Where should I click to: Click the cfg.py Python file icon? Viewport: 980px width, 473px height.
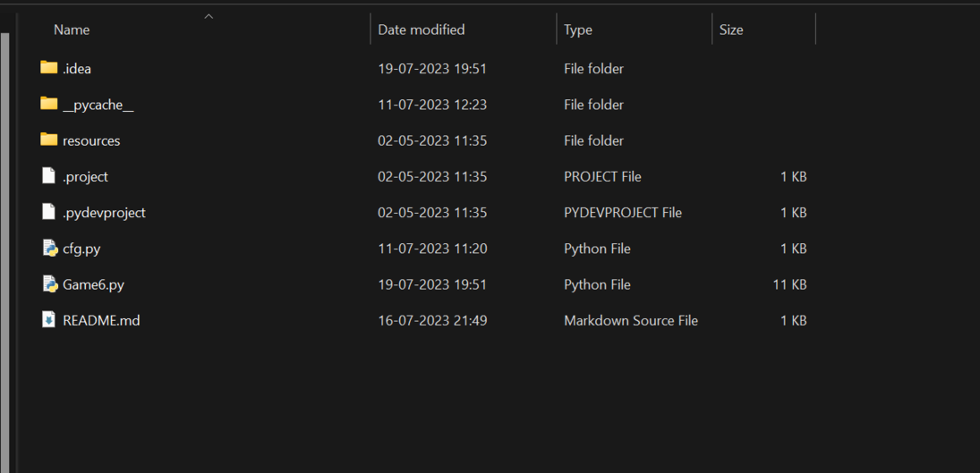tap(49, 249)
